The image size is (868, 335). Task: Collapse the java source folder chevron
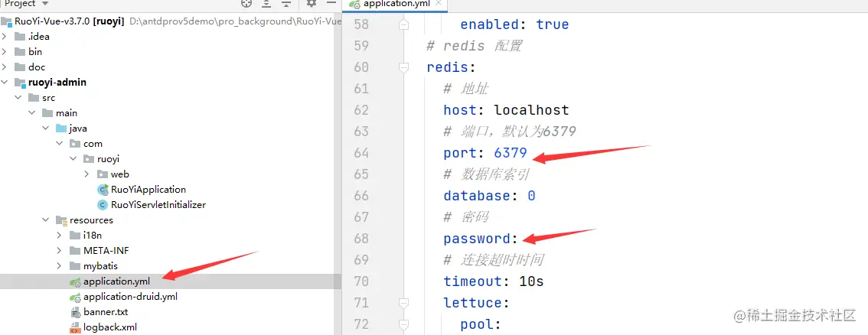pos(47,128)
